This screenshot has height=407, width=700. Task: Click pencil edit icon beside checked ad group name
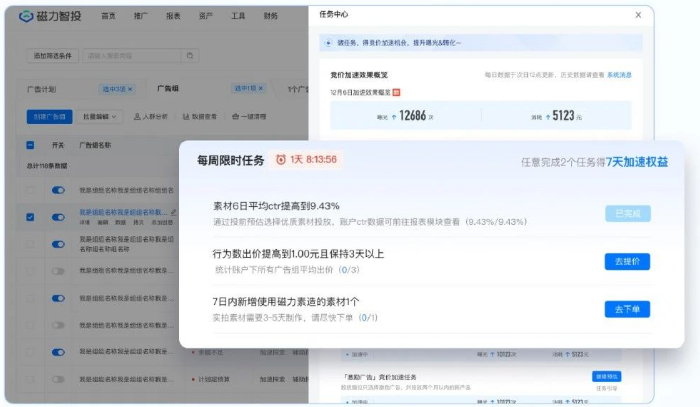click(174, 212)
